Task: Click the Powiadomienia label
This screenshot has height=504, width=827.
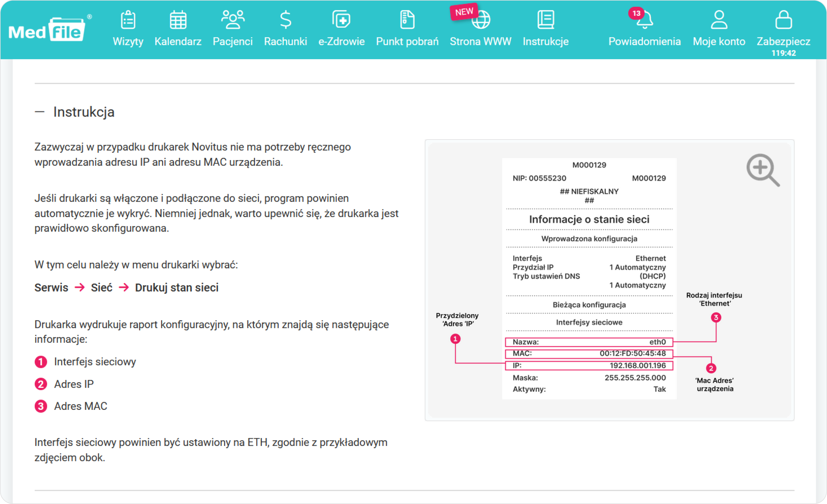Action: tap(645, 41)
